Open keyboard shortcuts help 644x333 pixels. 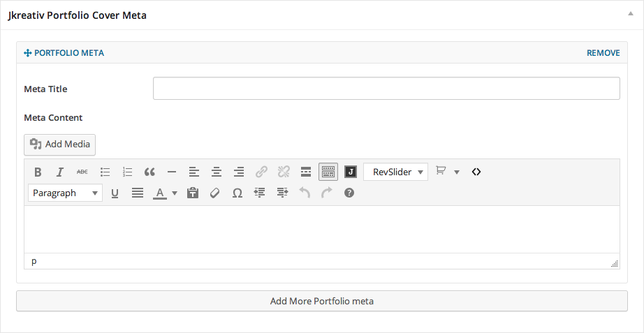pos(349,193)
